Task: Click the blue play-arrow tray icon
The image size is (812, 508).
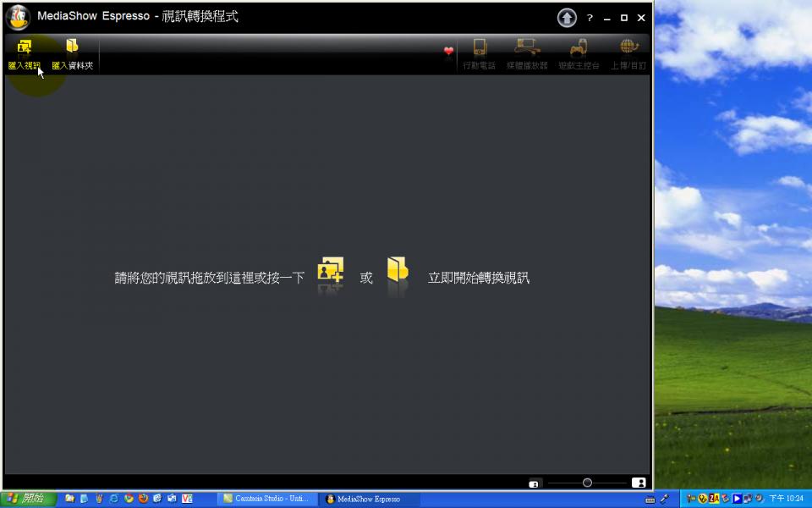Action: [x=737, y=499]
